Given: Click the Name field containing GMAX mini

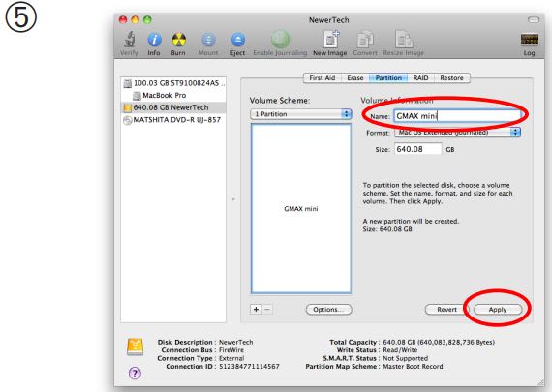Looking at the screenshot, I should coord(457,116).
